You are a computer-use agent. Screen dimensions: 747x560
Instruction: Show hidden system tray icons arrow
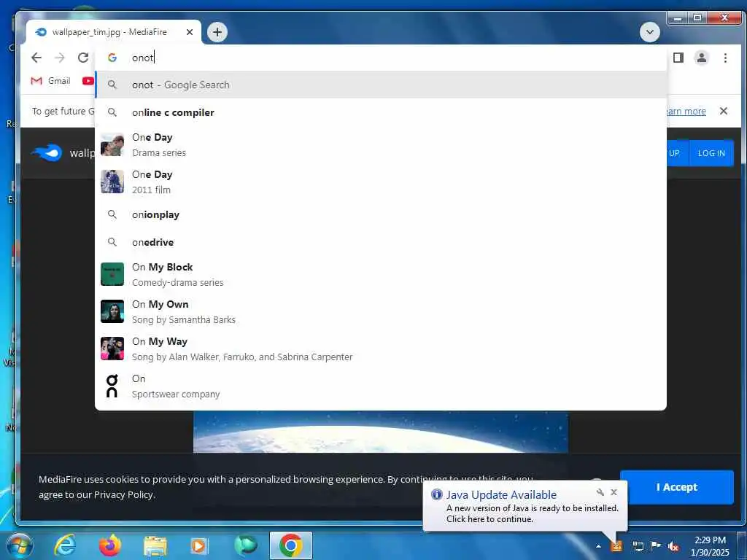click(x=598, y=546)
